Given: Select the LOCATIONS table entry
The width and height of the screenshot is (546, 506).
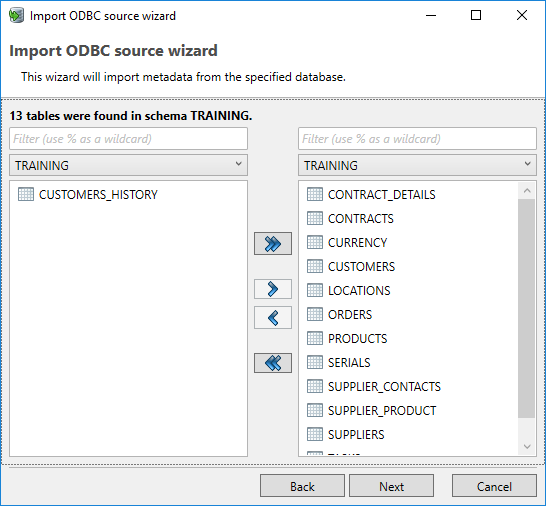Looking at the screenshot, I should tap(359, 290).
